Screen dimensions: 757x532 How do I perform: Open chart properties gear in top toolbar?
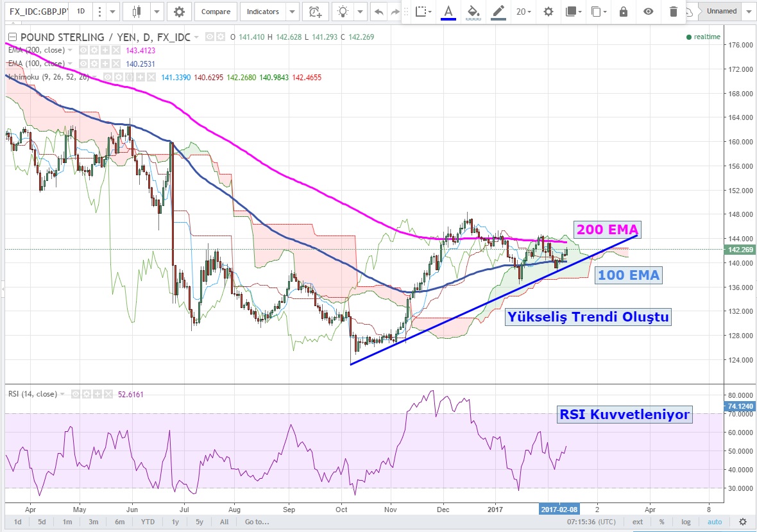pos(179,12)
